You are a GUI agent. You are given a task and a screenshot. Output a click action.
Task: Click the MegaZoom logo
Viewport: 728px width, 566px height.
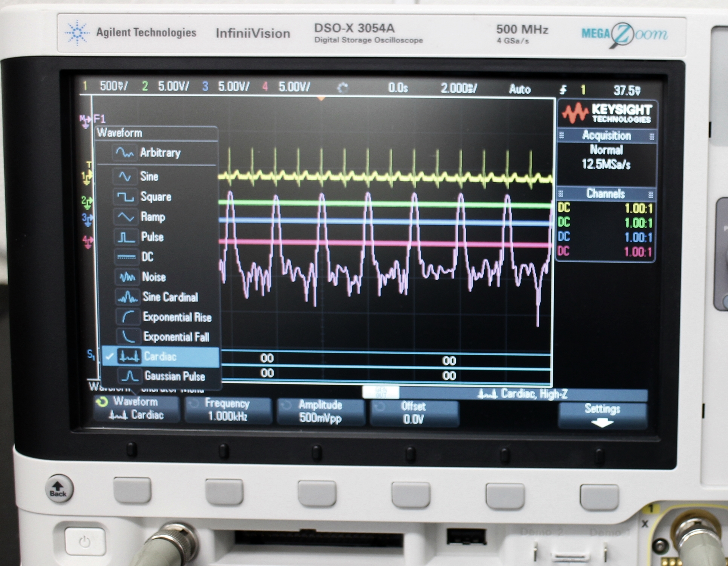pyautogui.click(x=624, y=35)
